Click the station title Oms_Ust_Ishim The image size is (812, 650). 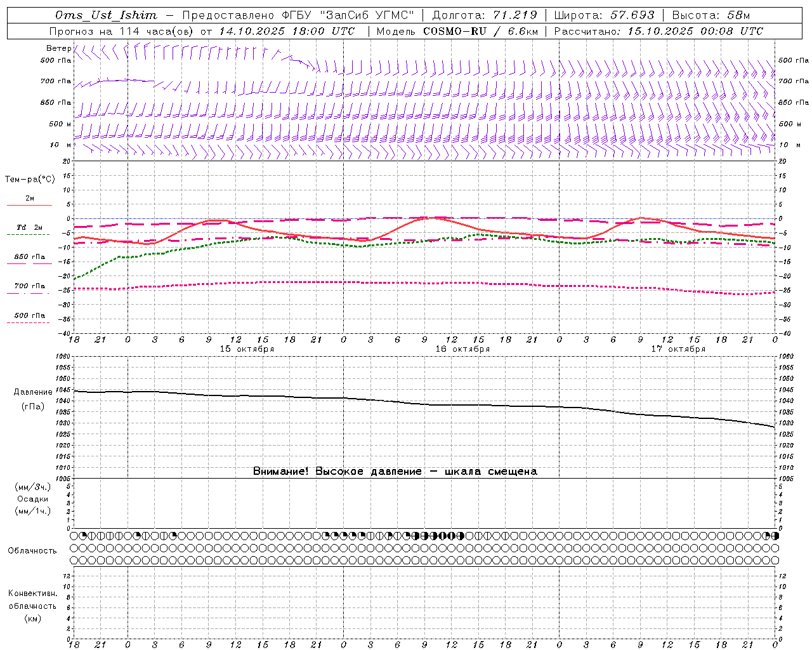pyautogui.click(x=106, y=15)
